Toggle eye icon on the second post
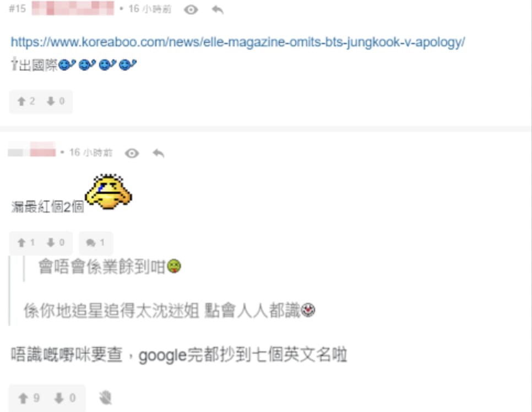532x412 pixels. pyautogui.click(x=132, y=153)
